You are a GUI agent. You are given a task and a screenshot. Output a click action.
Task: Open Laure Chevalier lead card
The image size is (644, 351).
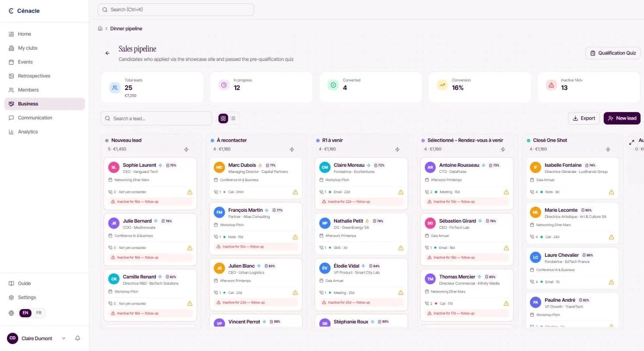coord(572,268)
